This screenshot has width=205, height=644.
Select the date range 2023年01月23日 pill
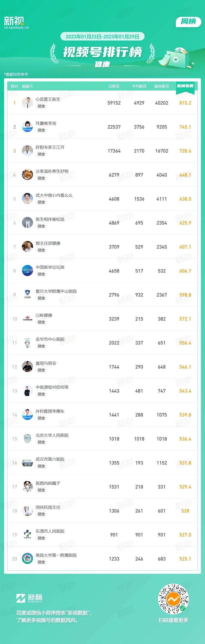click(x=102, y=37)
